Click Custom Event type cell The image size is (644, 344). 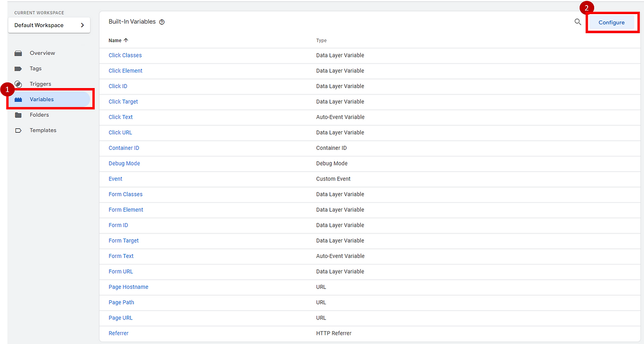point(333,179)
